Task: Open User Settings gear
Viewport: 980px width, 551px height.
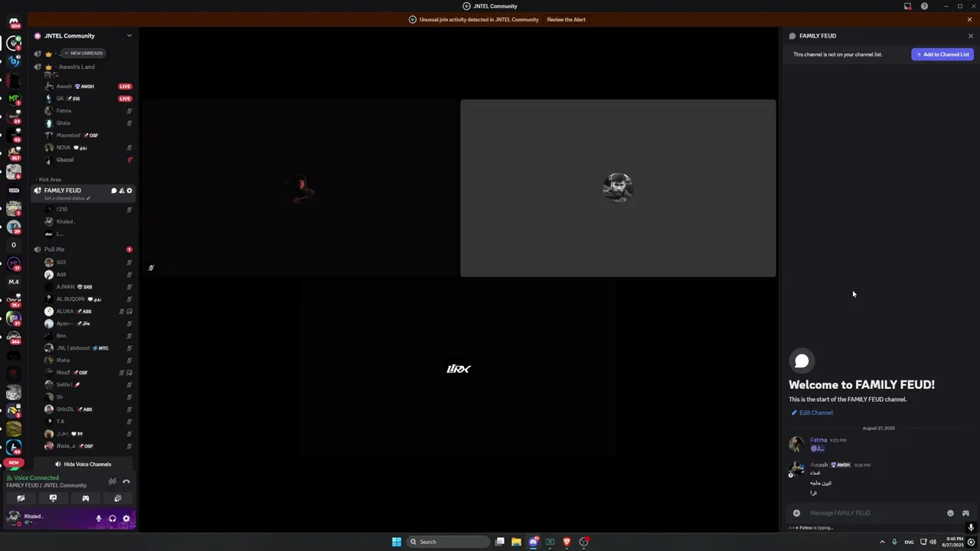Action: pos(126,519)
